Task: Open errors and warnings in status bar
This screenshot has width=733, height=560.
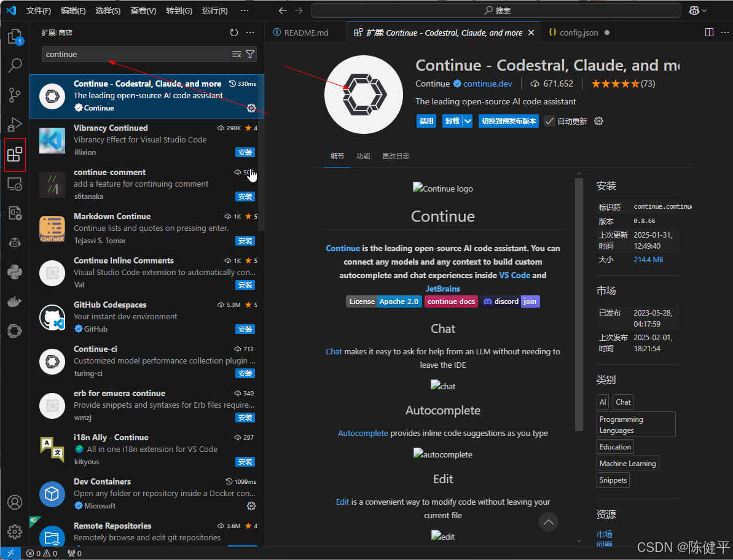Action: (42, 553)
